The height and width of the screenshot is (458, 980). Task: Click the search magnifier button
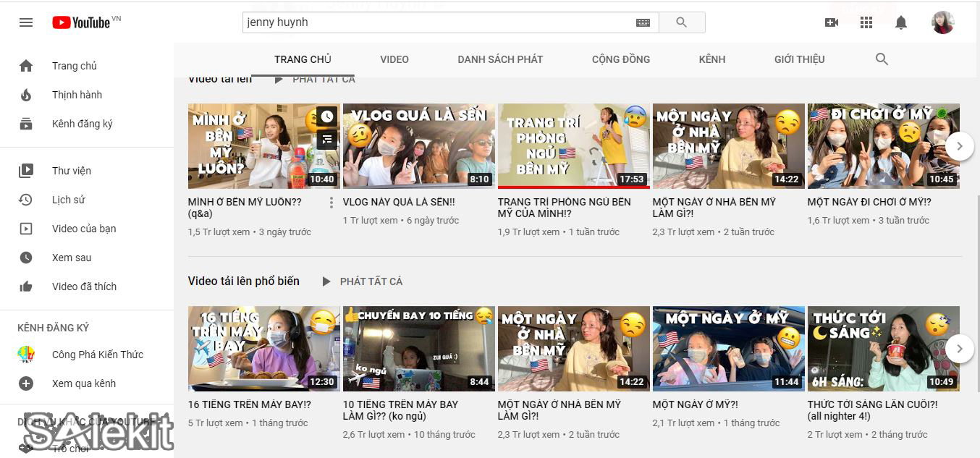coord(681,22)
